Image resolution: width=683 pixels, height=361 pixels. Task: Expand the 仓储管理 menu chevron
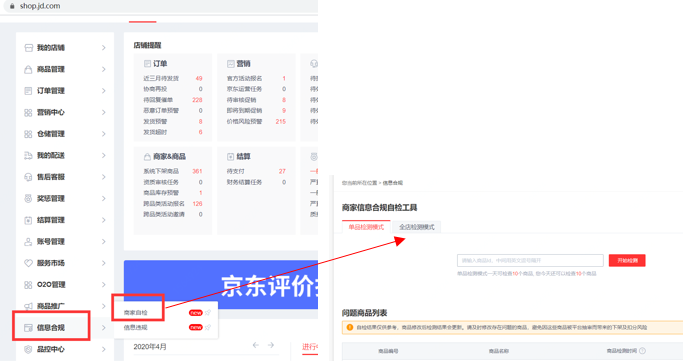(x=104, y=134)
